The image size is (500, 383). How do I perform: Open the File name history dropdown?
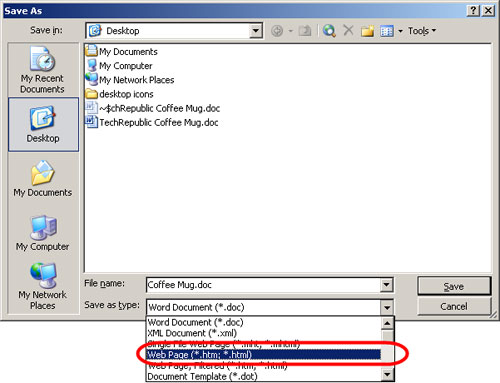click(386, 285)
